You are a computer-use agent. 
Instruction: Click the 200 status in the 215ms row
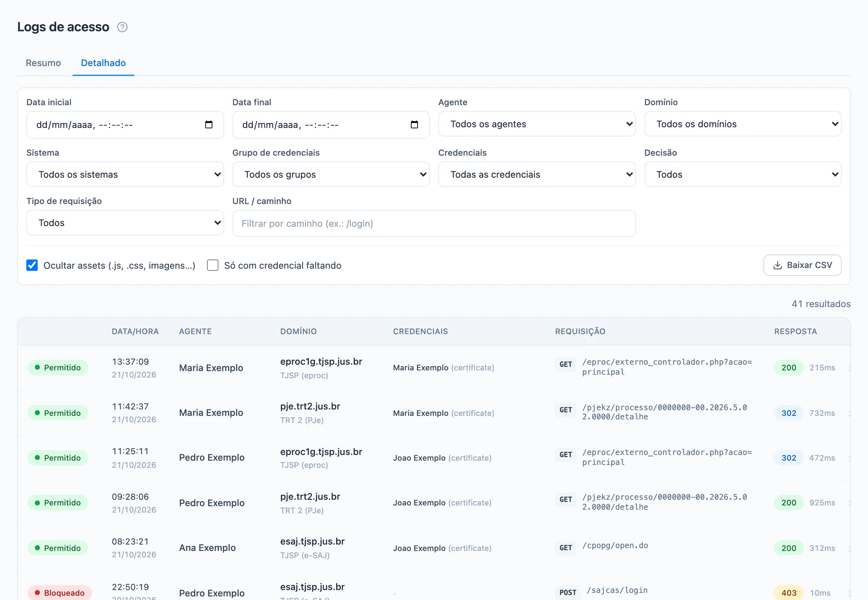pyautogui.click(x=789, y=368)
